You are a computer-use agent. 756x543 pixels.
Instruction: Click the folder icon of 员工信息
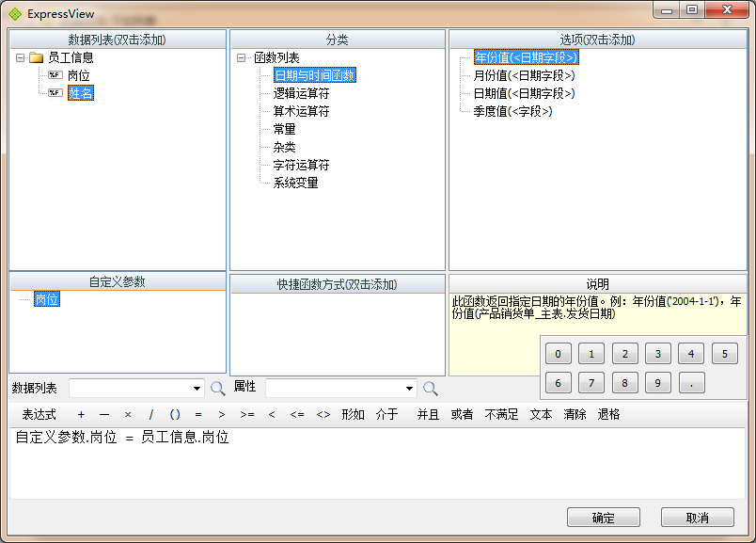coord(36,58)
